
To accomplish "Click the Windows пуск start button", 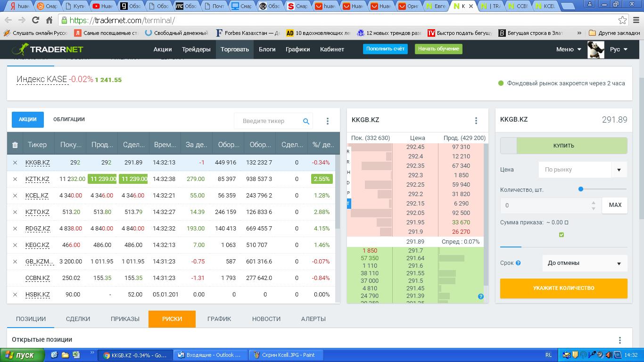I will pos(22,355).
